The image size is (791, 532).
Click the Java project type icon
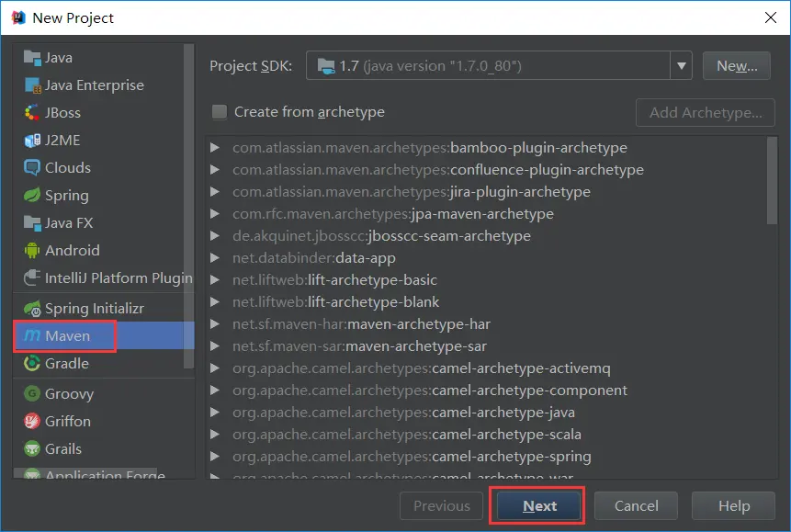[x=32, y=58]
